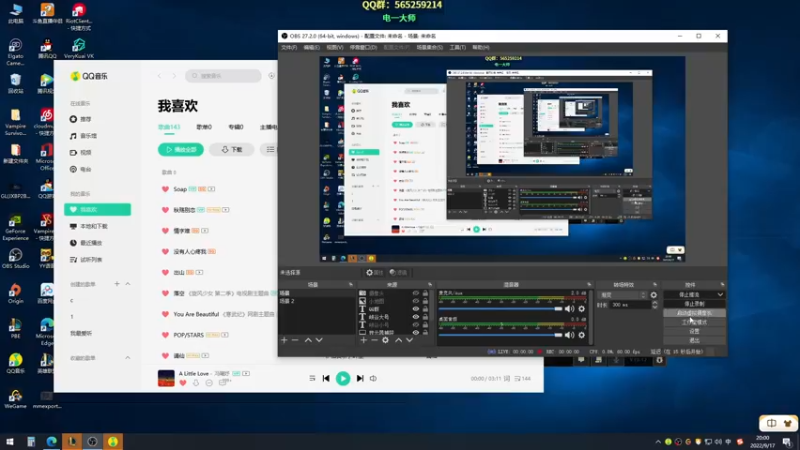Click the QQ Music search field

pyautogui.click(x=223, y=76)
